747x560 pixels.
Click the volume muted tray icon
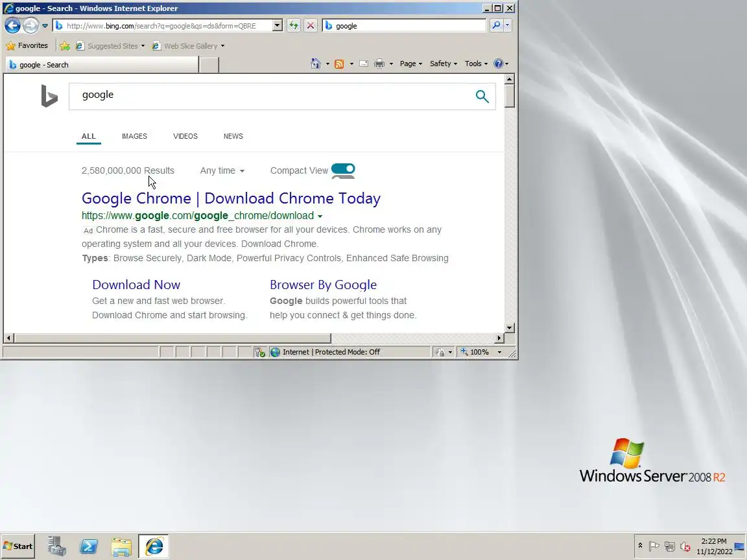pos(685,546)
